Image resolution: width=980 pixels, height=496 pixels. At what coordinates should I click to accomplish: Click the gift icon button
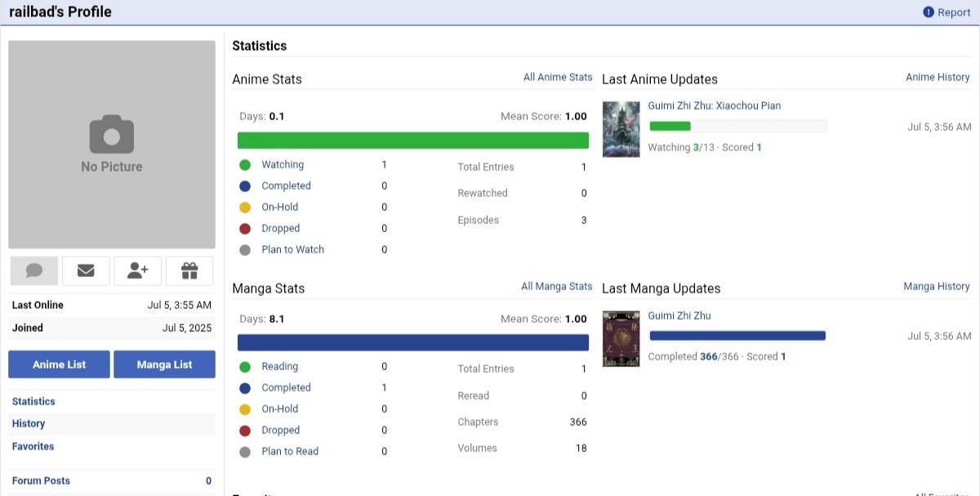coord(189,270)
